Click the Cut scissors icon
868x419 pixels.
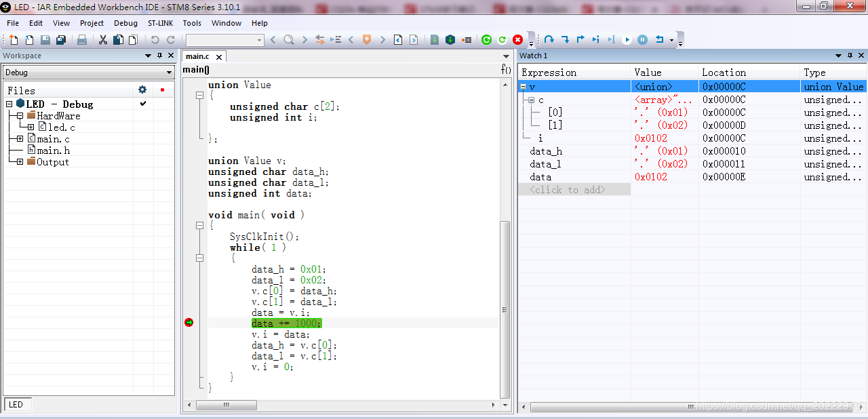[103, 40]
